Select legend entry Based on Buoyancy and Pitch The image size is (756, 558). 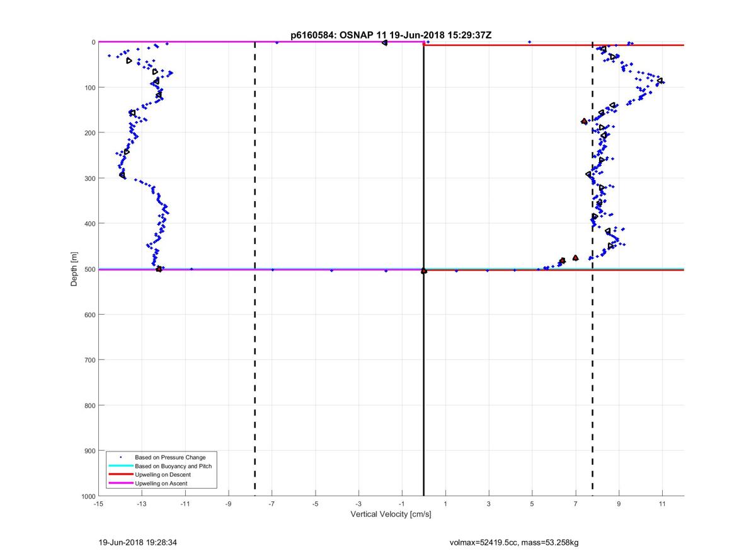pyautogui.click(x=173, y=466)
